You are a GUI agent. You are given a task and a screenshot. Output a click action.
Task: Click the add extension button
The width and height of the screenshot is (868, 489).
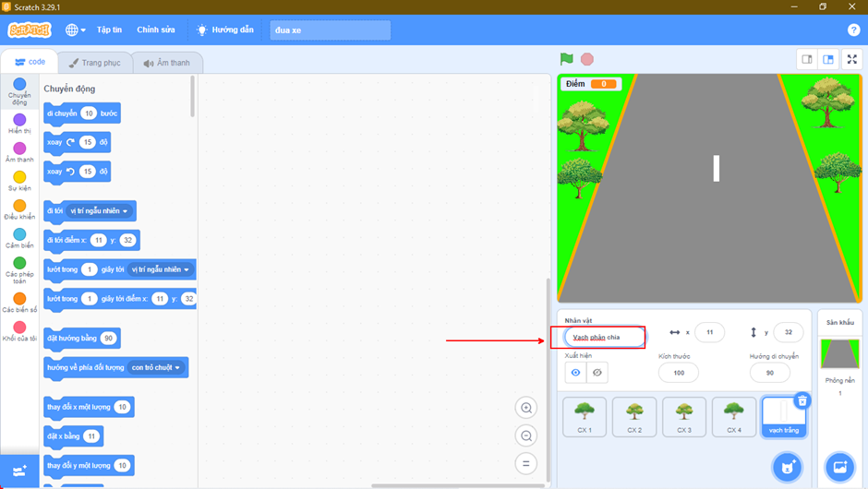[19, 471]
